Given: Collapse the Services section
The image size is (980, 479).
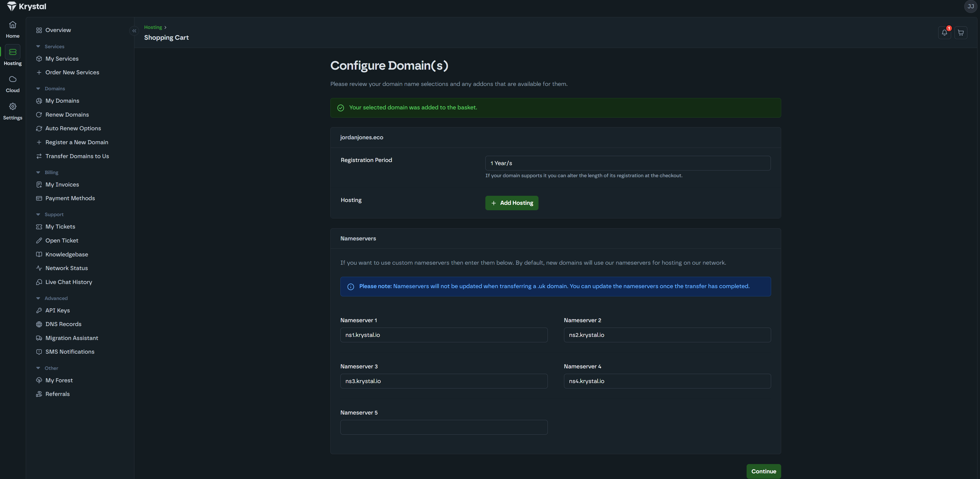Looking at the screenshot, I should [38, 46].
